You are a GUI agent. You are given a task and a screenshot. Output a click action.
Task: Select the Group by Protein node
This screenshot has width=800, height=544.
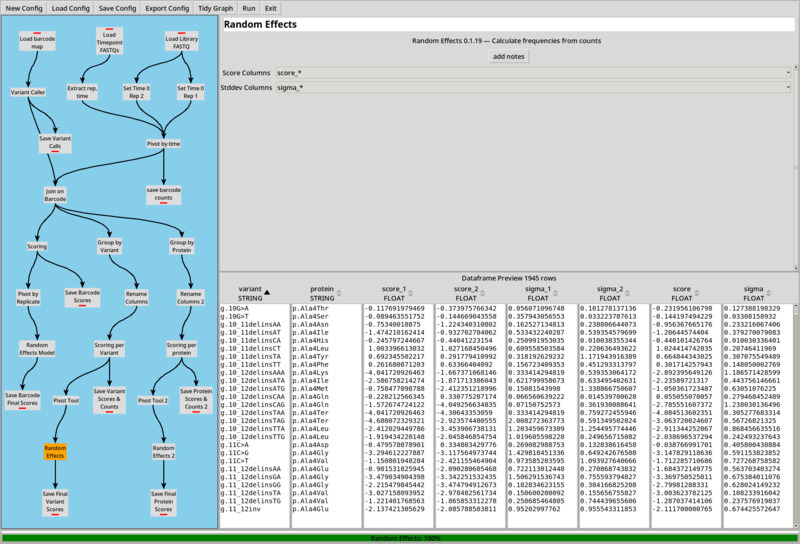click(182, 246)
